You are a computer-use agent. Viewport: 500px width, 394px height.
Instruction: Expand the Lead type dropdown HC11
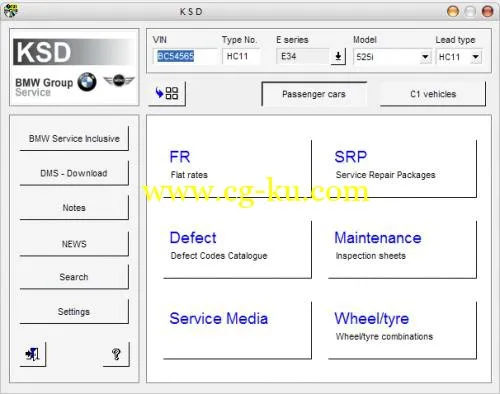[x=476, y=57]
